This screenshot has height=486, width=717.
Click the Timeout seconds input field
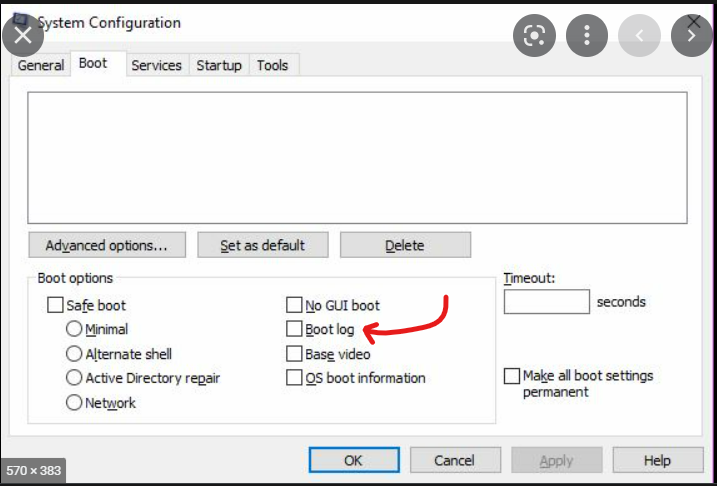[x=546, y=301]
